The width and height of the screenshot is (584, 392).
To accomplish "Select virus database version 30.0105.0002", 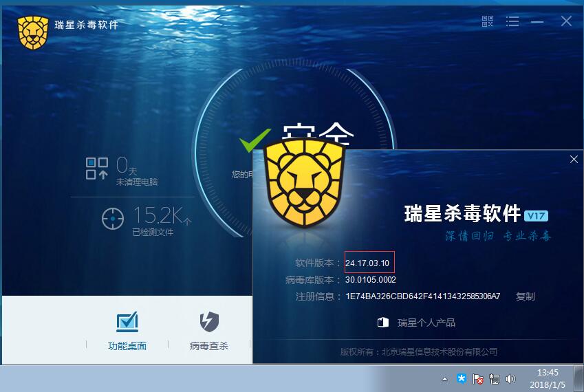I will 371,280.
